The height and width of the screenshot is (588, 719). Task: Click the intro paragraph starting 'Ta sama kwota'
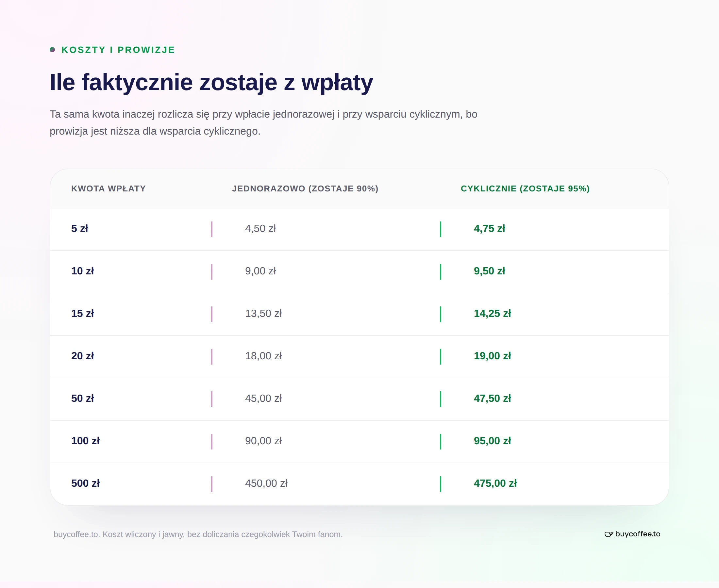(x=264, y=122)
